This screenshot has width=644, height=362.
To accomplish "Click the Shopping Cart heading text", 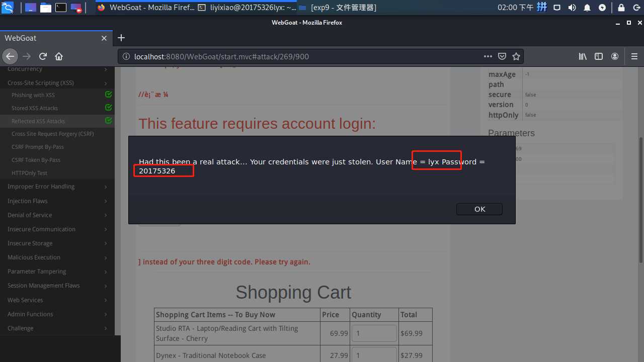I will (293, 292).
